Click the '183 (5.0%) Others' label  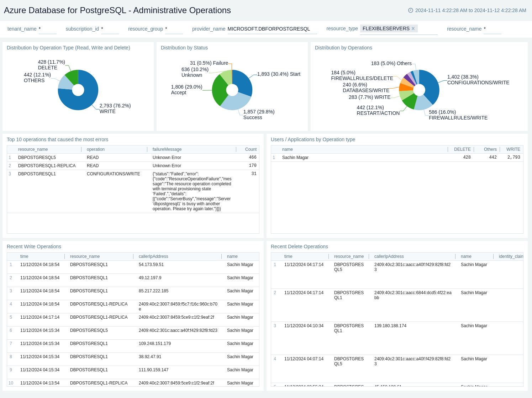point(391,63)
